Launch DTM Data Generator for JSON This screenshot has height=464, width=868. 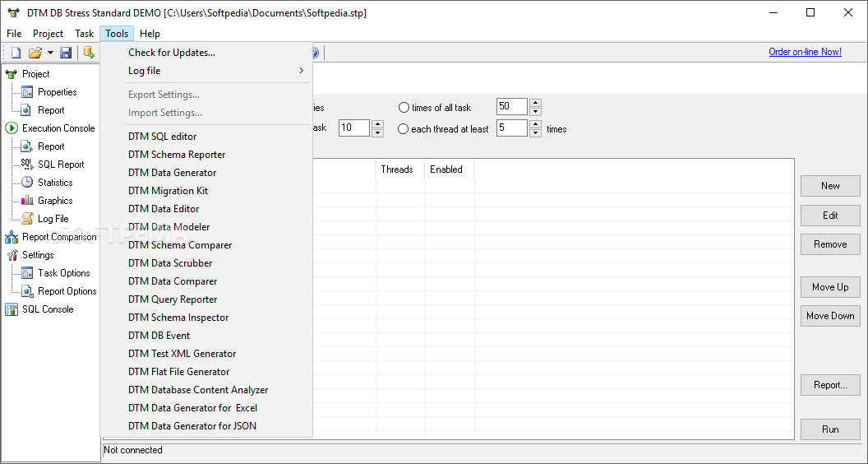click(x=206, y=426)
